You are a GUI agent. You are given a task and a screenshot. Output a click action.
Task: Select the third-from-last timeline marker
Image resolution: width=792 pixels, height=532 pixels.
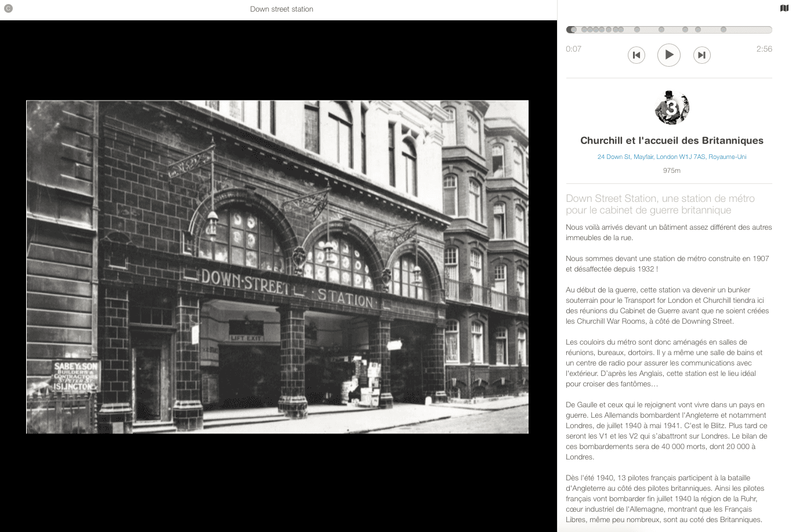tap(685, 30)
